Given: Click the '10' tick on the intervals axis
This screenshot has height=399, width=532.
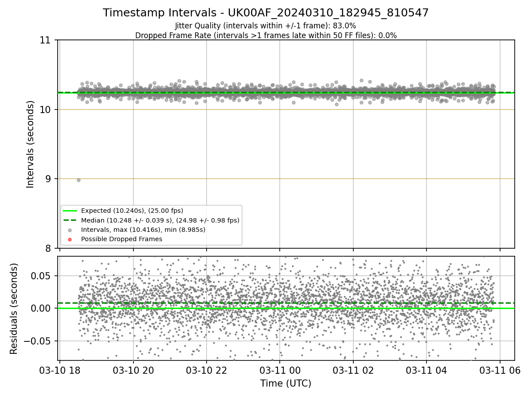Looking at the screenshot, I should 45,110.
